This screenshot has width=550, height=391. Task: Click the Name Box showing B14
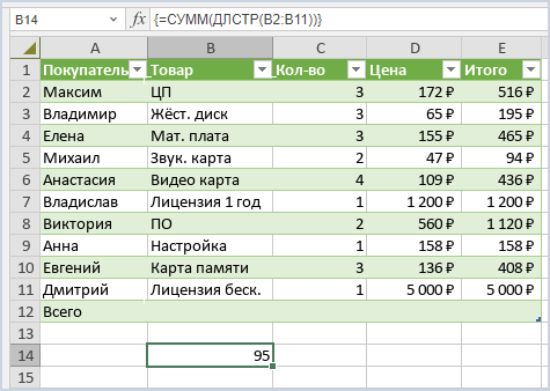point(67,19)
